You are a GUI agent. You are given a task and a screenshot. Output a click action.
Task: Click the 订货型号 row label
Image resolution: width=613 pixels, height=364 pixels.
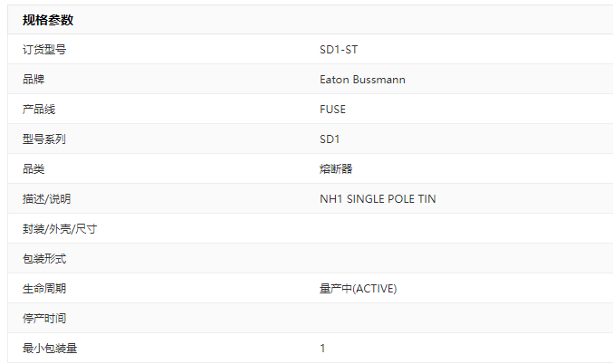[44, 50]
